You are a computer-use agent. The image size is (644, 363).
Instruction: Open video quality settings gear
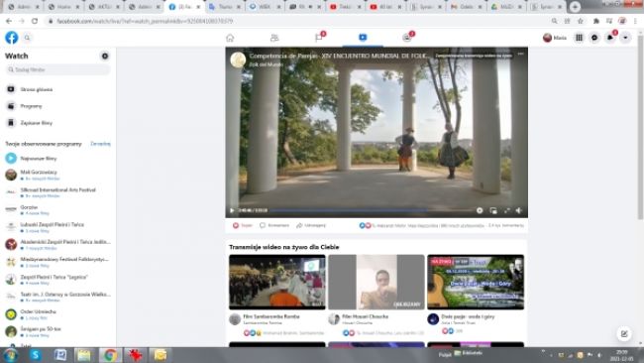(x=480, y=210)
